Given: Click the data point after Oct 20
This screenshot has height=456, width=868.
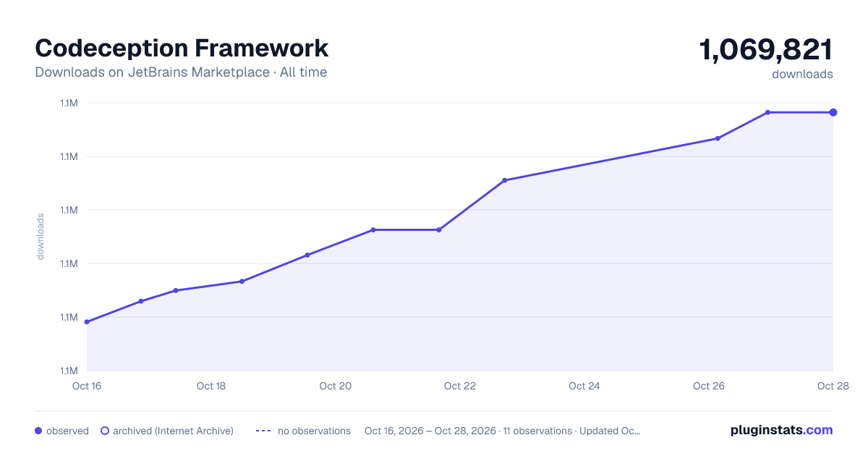Looking at the screenshot, I should [373, 230].
